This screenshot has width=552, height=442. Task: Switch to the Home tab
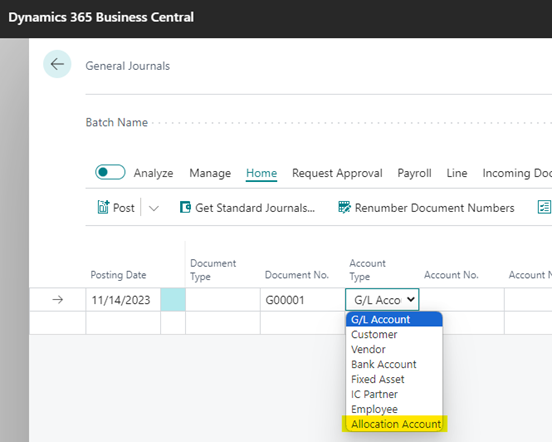pyautogui.click(x=261, y=173)
